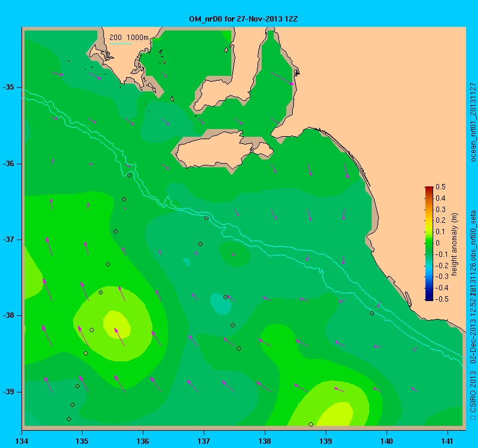Click the '-0.1' colorbar tick label
Screen dimensions: 478x448
440,254
